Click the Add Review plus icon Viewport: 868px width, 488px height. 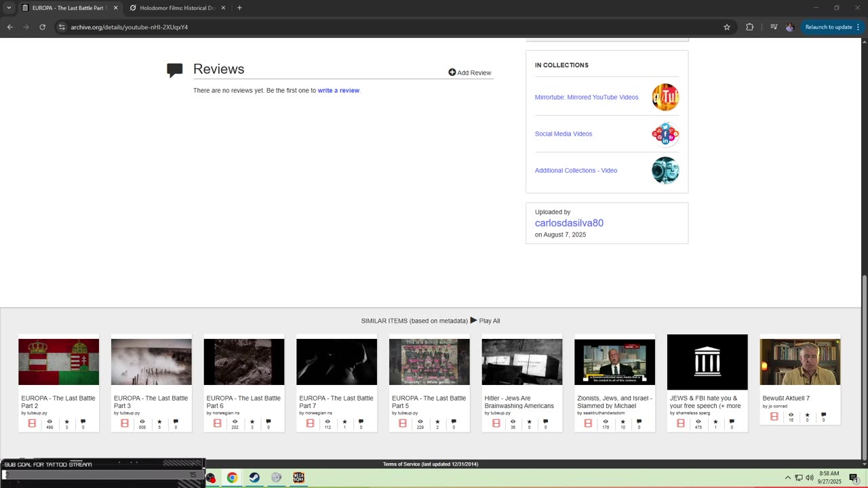point(452,73)
